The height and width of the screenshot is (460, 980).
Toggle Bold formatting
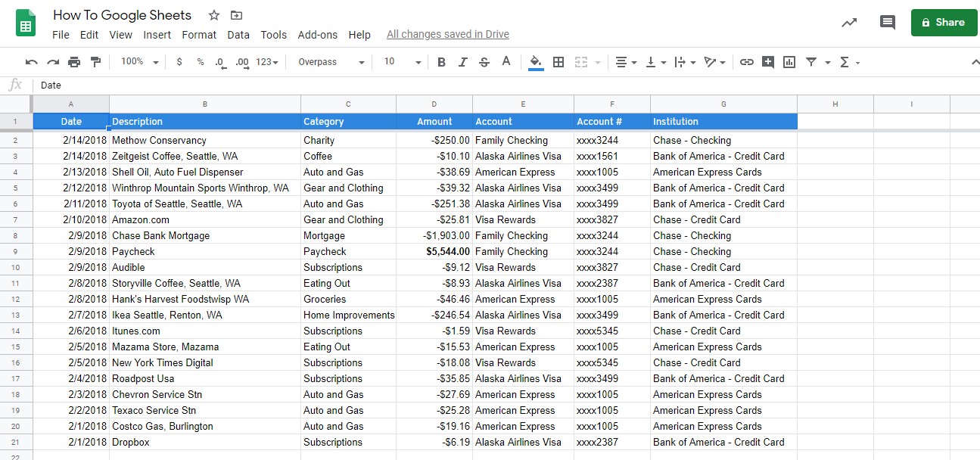tap(442, 62)
